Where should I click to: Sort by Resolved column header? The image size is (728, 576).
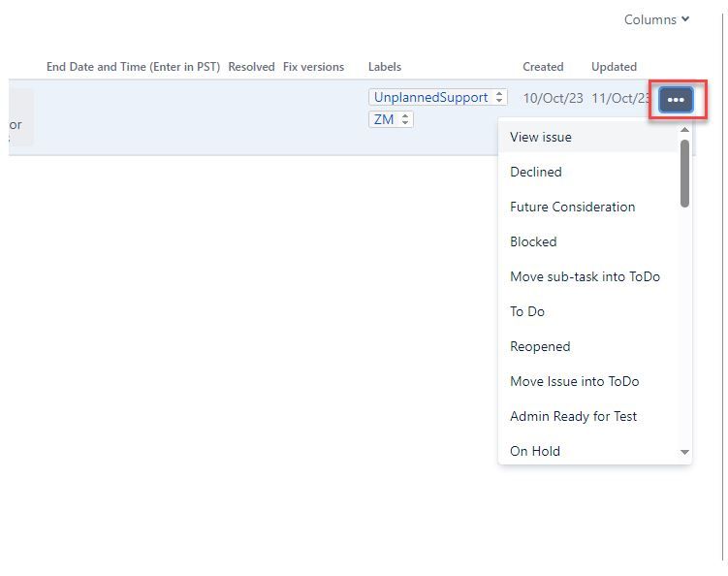pyautogui.click(x=251, y=67)
